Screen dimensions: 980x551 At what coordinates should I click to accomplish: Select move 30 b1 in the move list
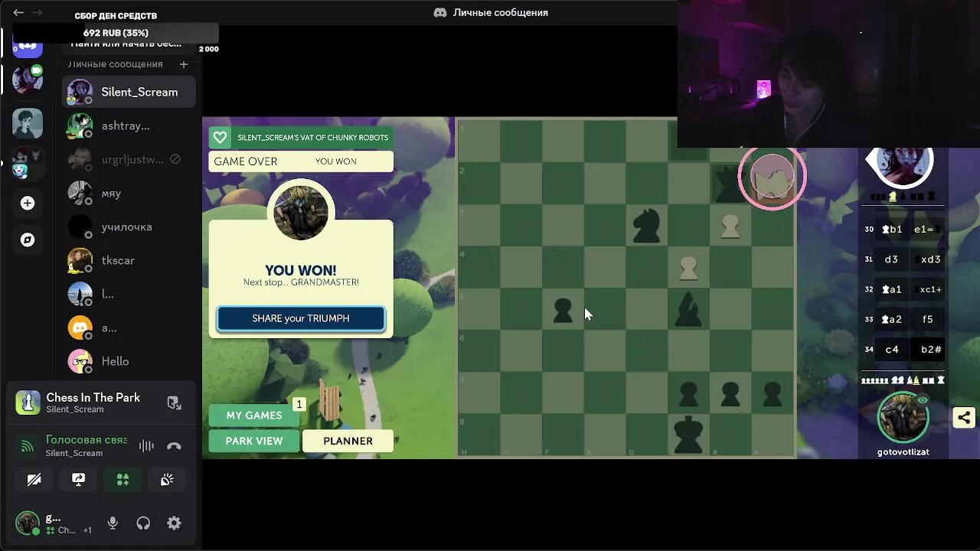click(x=891, y=230)
